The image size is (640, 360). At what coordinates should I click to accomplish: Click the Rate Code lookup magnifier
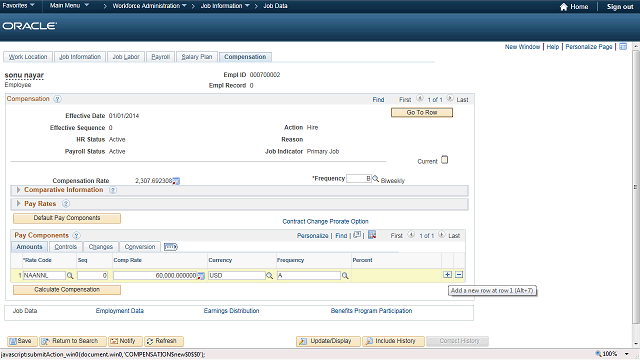click(70, 276)
